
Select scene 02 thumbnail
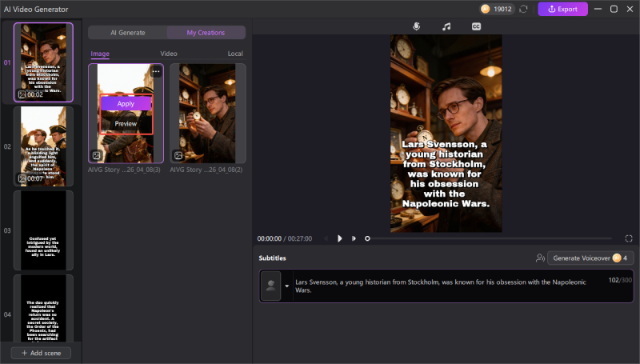pos(43,146)
